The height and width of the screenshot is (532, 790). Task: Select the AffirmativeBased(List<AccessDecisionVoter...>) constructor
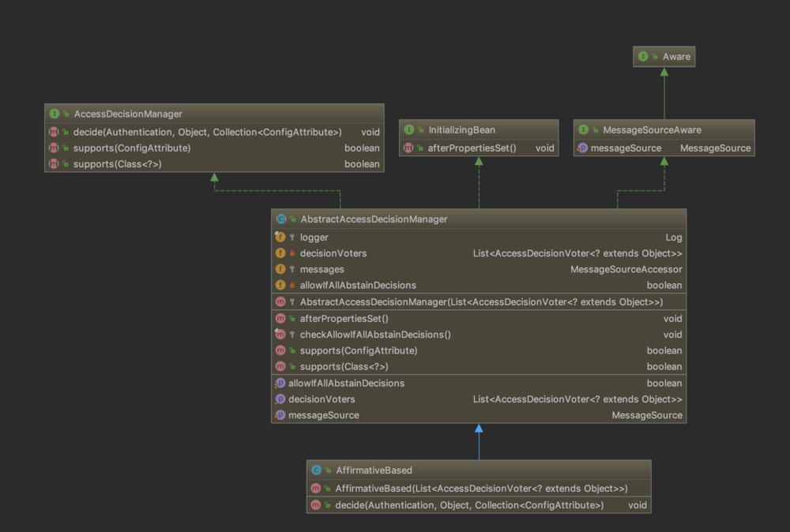481,489
